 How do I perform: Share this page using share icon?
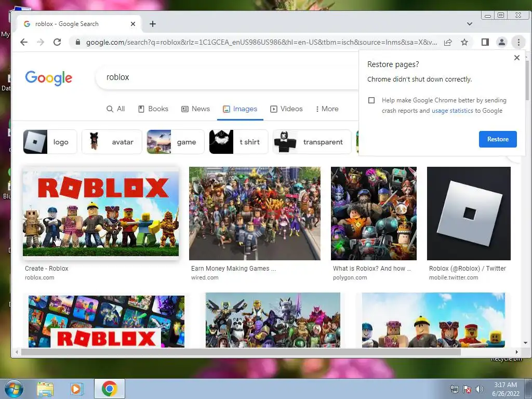448,42
